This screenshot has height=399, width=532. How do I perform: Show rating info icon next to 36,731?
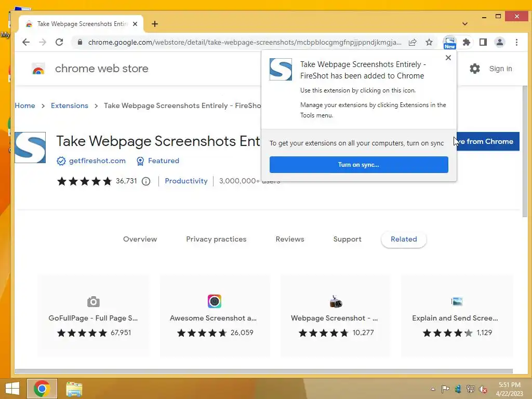pyautogui.click(x=146, y=181)
